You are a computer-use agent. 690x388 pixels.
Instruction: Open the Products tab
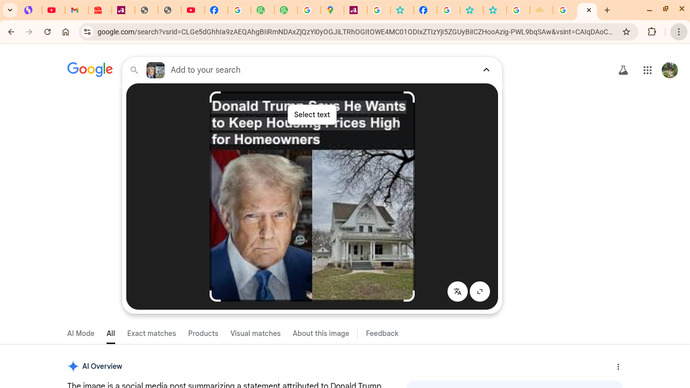point(203,333)
